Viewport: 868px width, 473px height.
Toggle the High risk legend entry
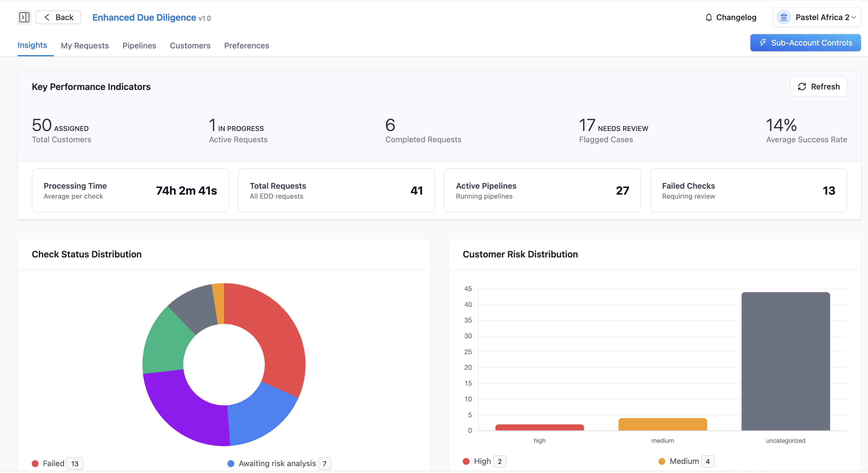482,461
